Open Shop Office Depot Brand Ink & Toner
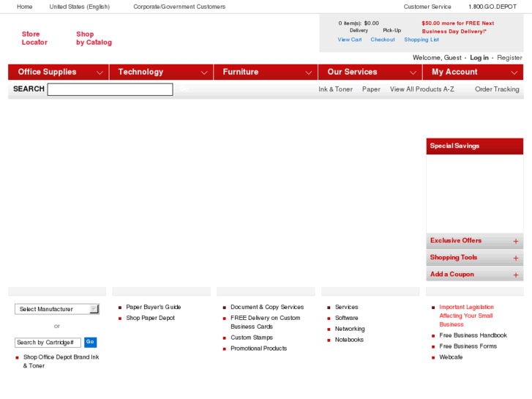 pos(61,362)
